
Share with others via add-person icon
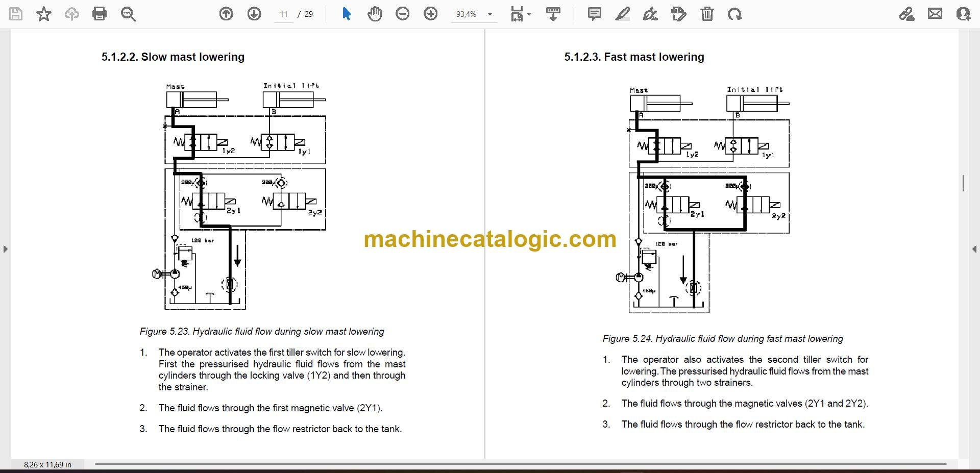point(963,14)
